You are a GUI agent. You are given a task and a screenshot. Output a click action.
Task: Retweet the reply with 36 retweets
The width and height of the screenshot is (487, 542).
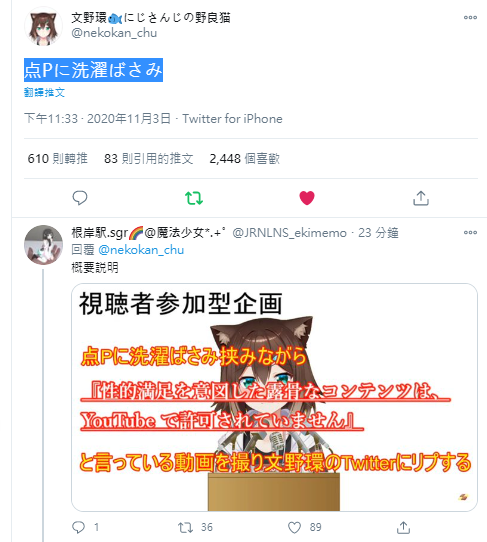185,527
